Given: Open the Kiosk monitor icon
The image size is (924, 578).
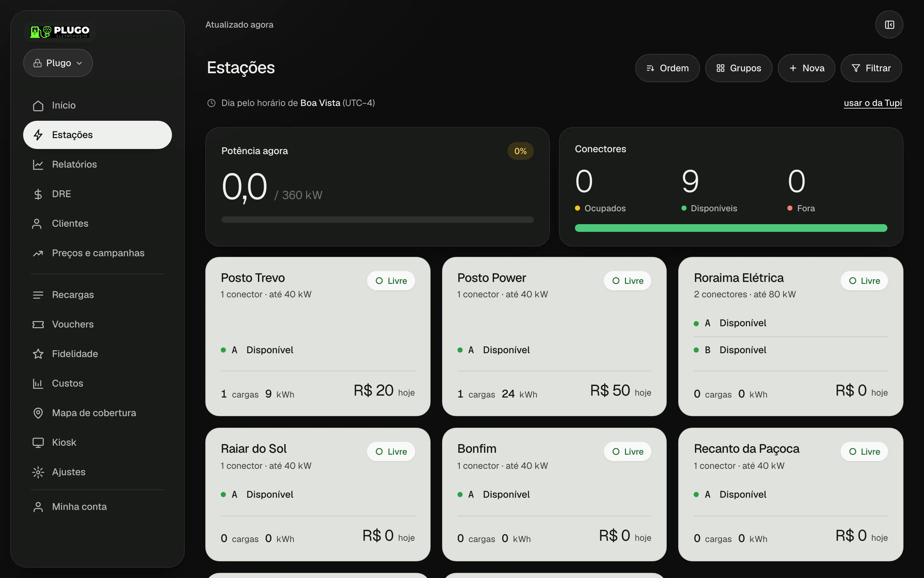Looking at the screenshot, I should point(38,442).
